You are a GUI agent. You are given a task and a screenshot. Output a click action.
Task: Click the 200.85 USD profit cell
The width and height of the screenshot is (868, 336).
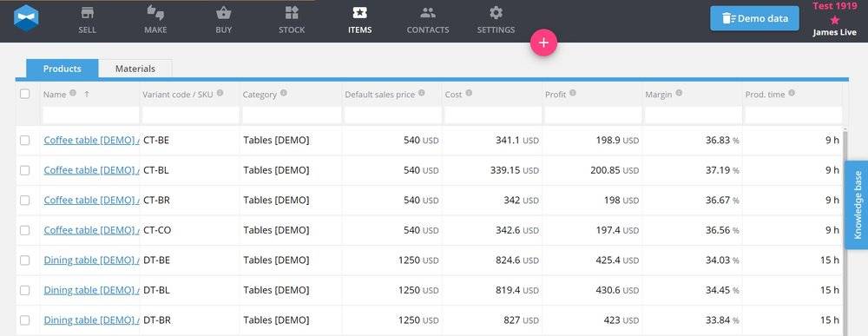click(x=592, y=170)
